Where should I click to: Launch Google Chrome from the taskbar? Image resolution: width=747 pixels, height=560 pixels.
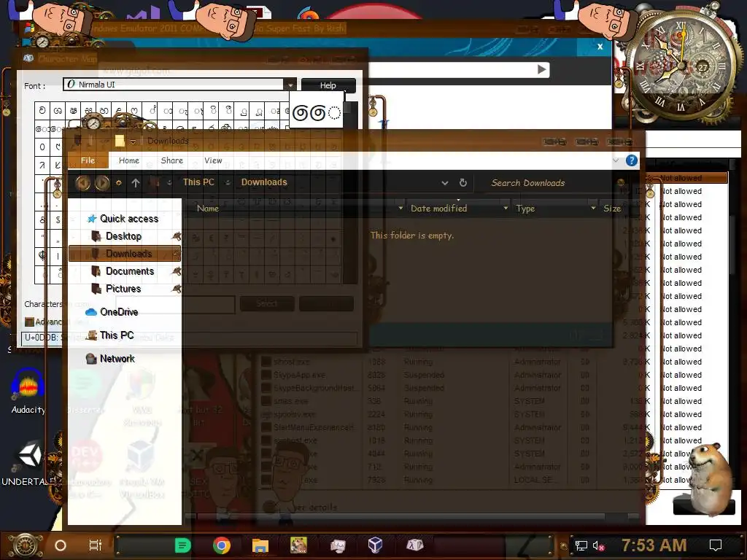click(222, 545)
